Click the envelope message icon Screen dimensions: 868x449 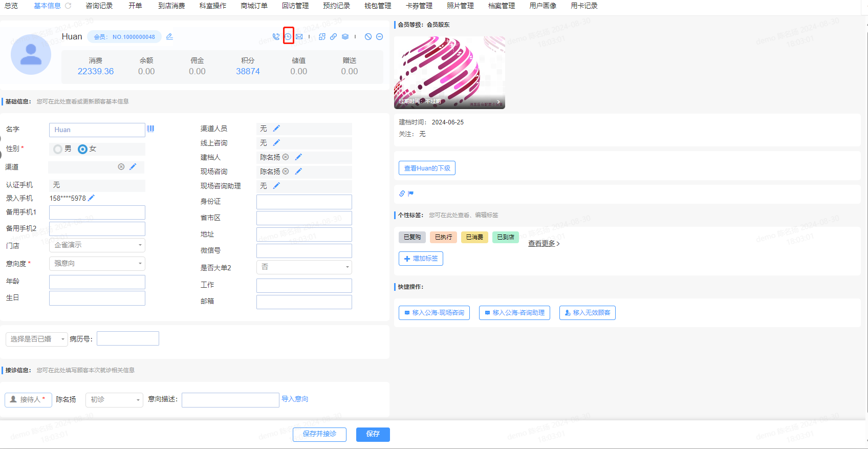299,37
